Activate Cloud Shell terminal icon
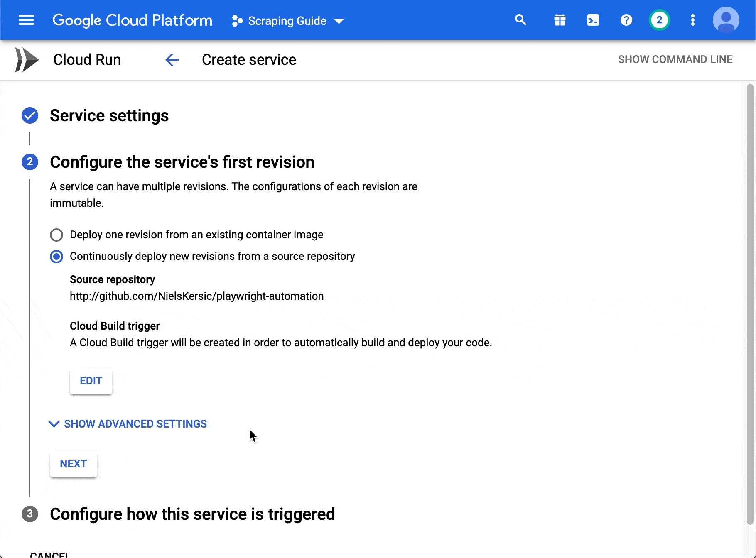 593,20
